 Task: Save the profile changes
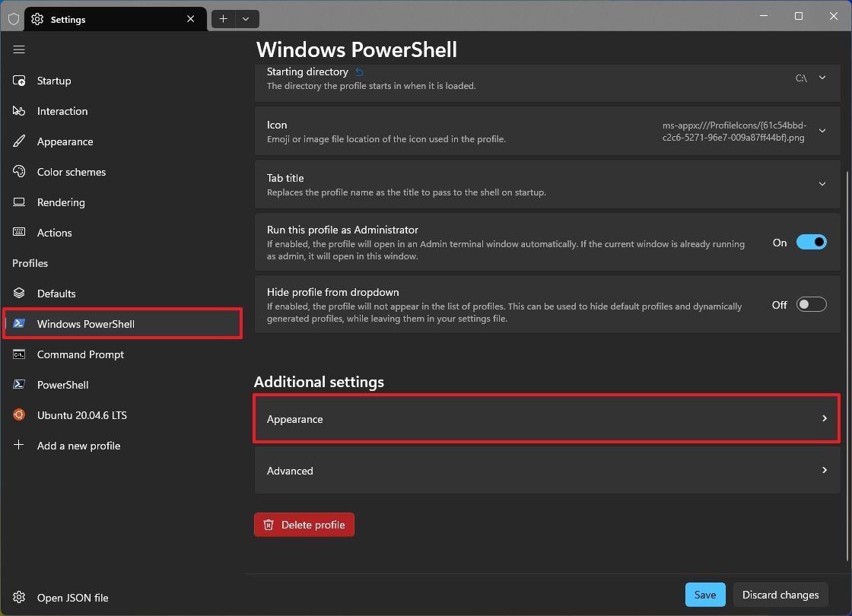pyautogui.click(x=704, y=594)
